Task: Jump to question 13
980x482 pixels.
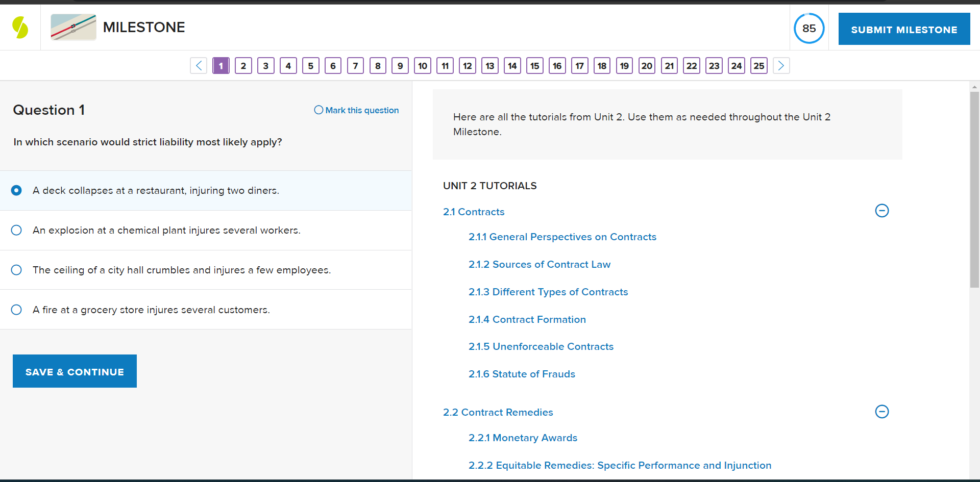Action: [490, 66]
